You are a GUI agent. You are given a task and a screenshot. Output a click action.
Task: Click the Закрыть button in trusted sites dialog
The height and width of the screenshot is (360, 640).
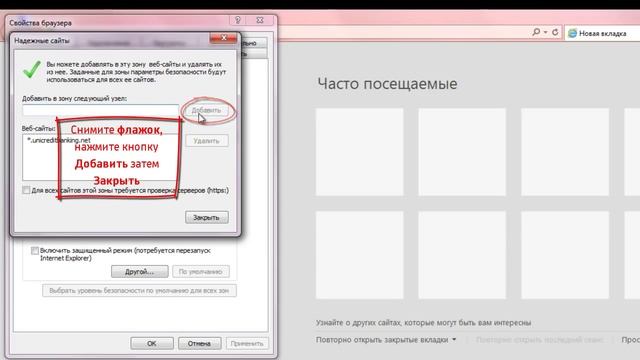pos(207,218)
